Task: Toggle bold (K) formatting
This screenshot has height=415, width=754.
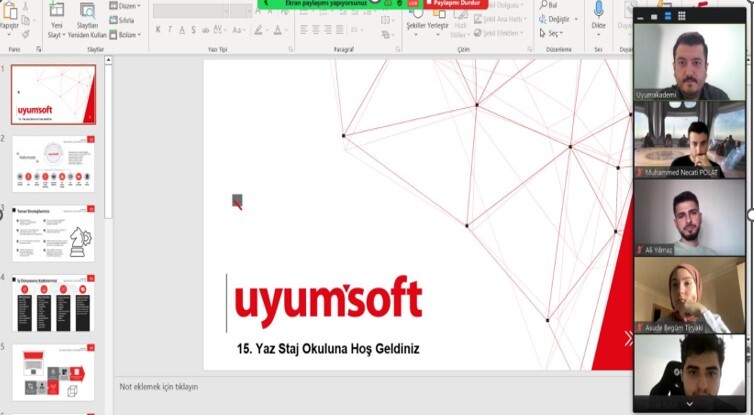Action: point(158,30)
